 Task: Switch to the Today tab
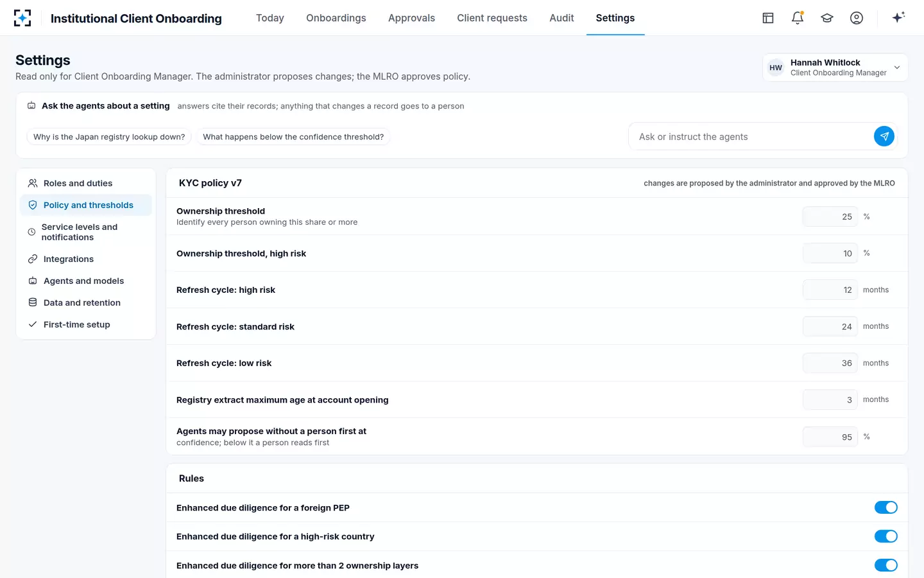pos(270,18)
